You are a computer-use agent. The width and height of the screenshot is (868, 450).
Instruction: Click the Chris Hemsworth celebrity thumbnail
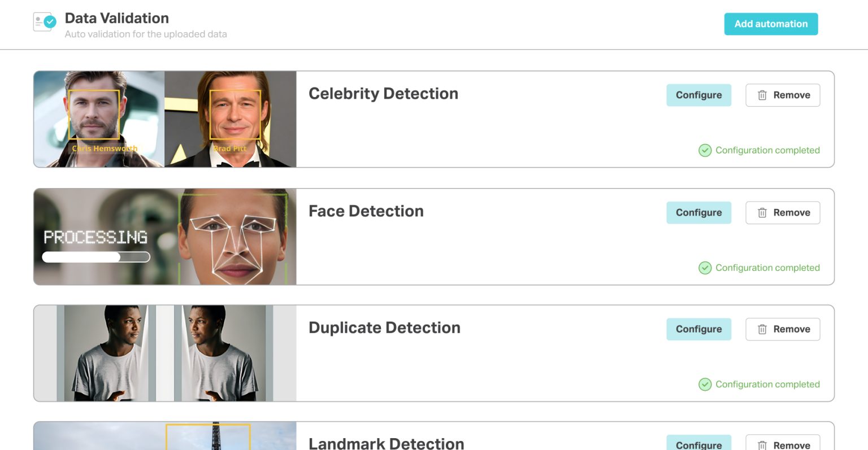tap(99, 119)
